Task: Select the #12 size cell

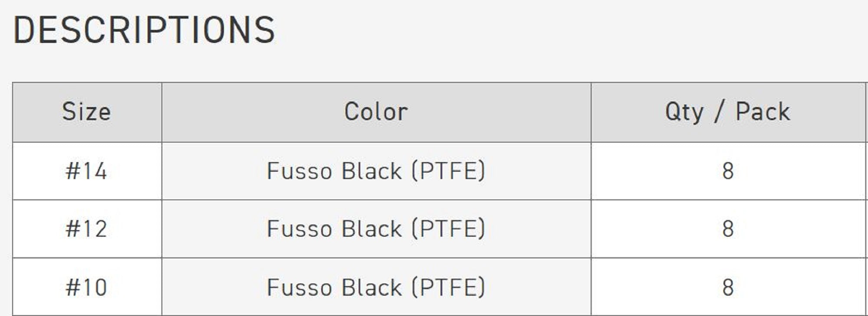Action: click(86, 229)
